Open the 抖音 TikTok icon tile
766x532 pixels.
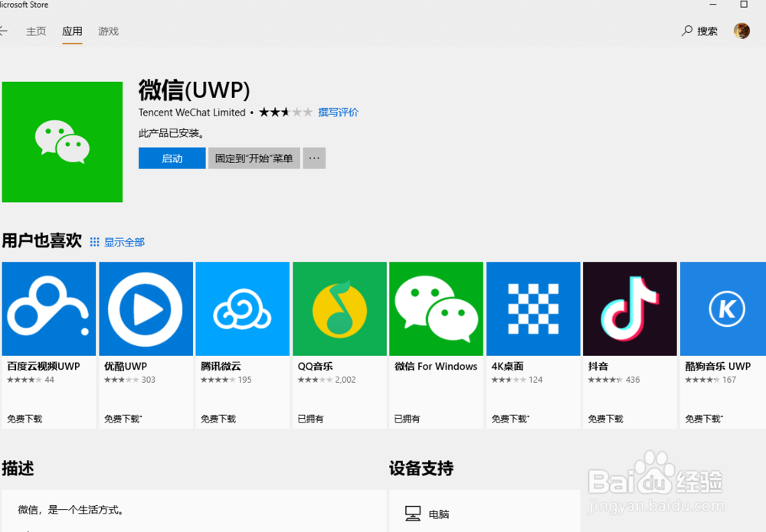630,308
